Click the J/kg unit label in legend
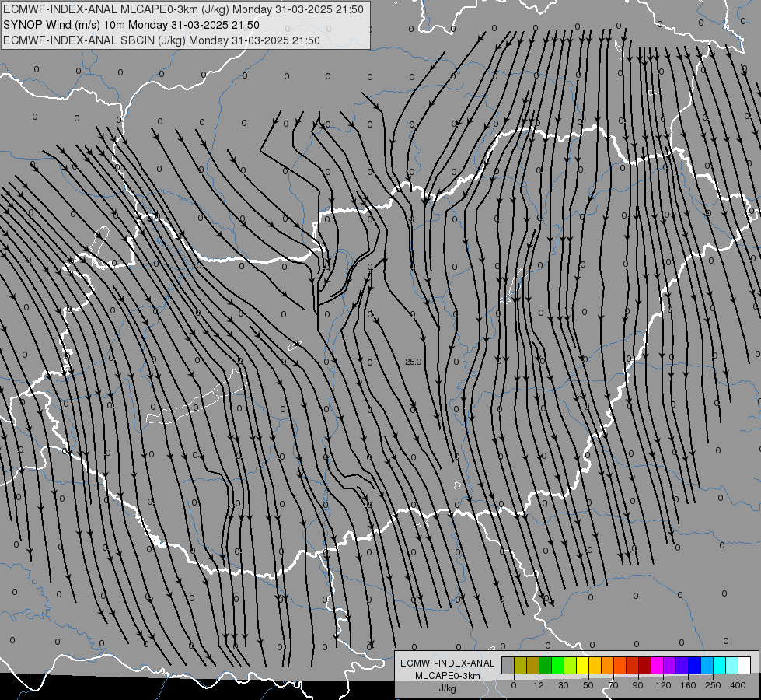761x700 pixels. click(448, 688)
